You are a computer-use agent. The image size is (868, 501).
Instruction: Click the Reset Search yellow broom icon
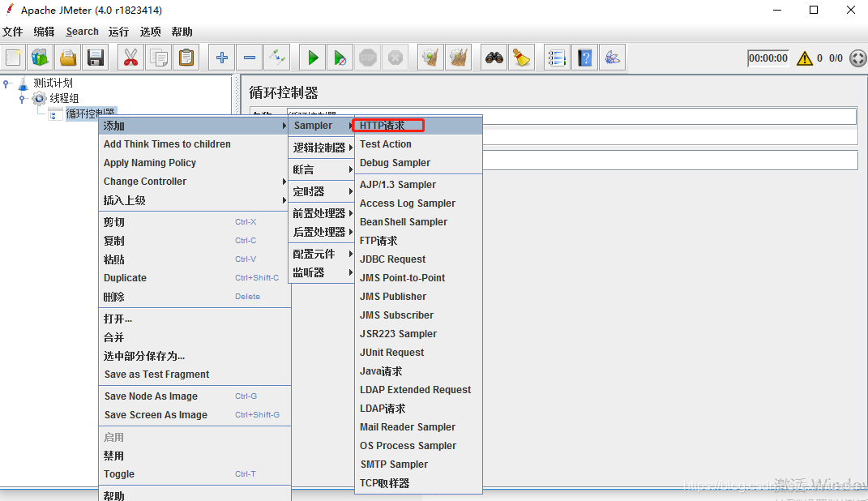pyautogui.click(x=521, y=58)
